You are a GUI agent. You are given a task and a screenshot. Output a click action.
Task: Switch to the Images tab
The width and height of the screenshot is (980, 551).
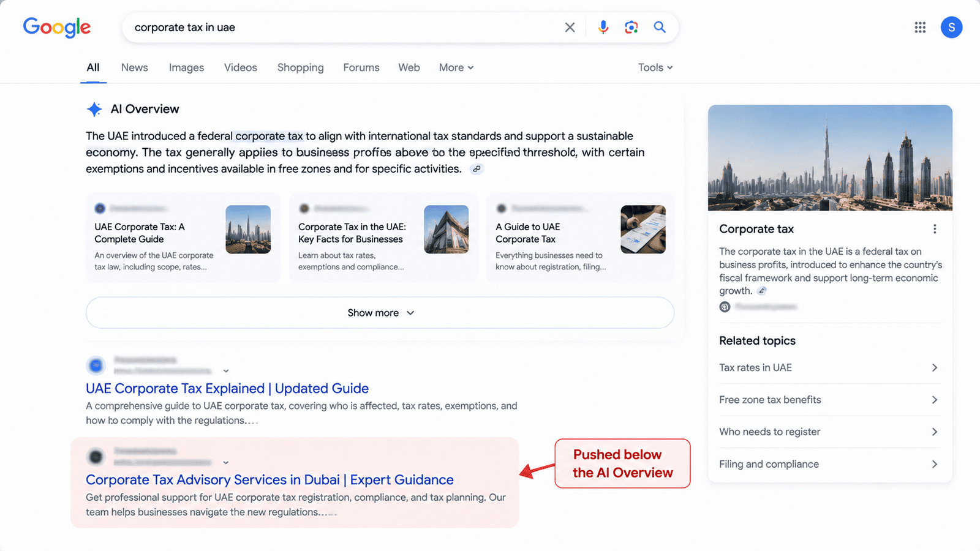tap(186, 67)
